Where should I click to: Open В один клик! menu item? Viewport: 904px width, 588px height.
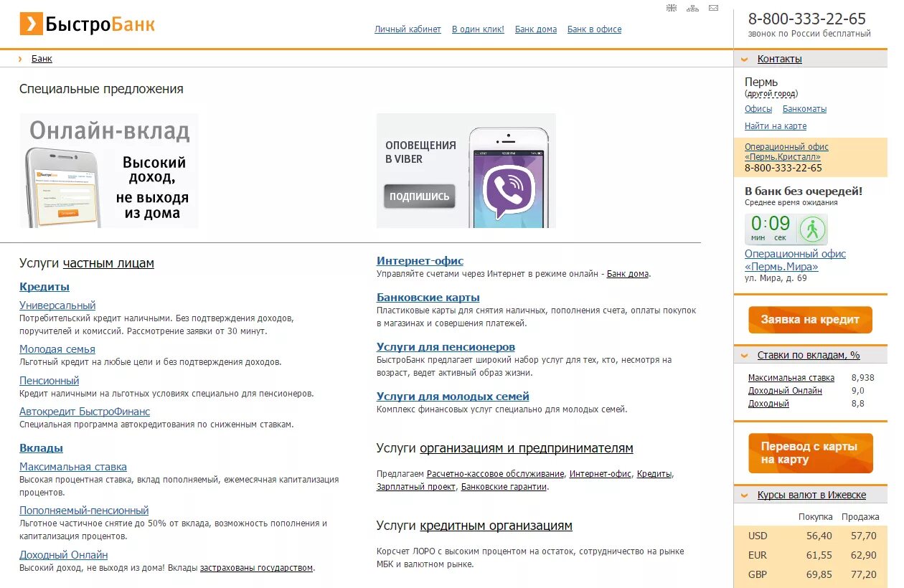point(478,29)
